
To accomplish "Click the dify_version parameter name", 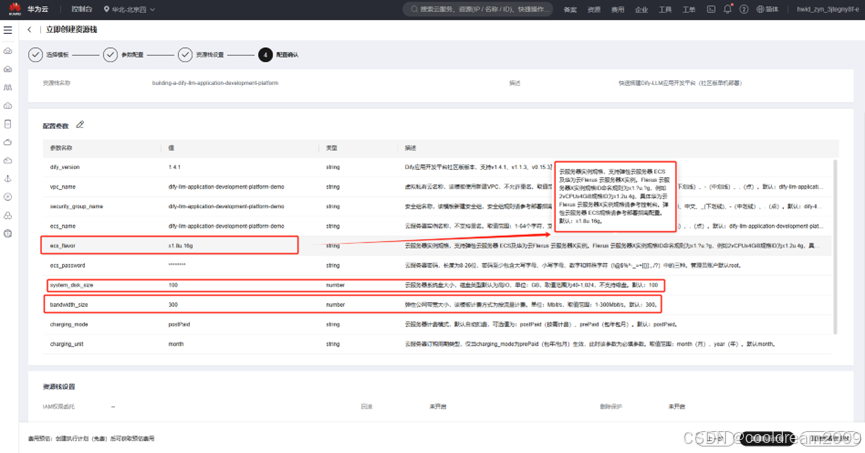I will point(65,167).
